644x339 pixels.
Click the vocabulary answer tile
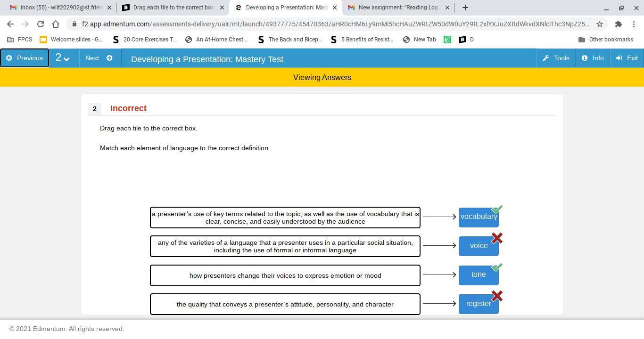click(x=479, y=217)
